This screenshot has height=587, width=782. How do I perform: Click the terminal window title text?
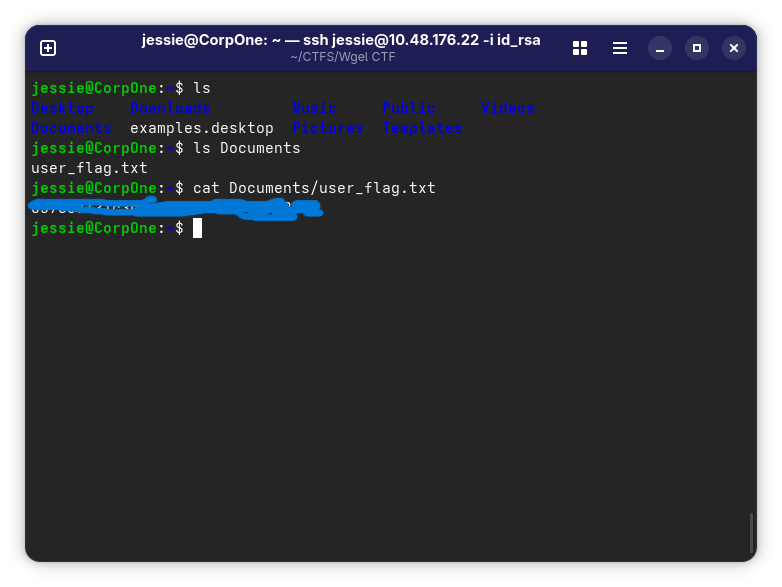click(341, 40)
